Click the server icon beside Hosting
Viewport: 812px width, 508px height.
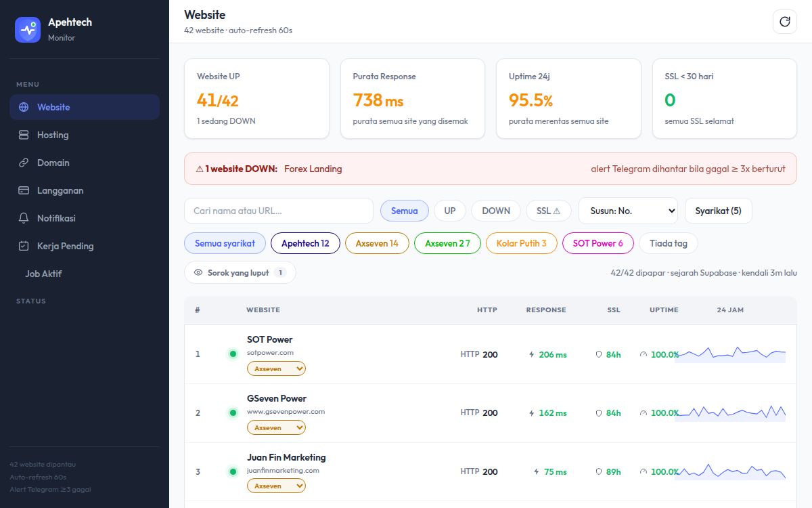24,135
